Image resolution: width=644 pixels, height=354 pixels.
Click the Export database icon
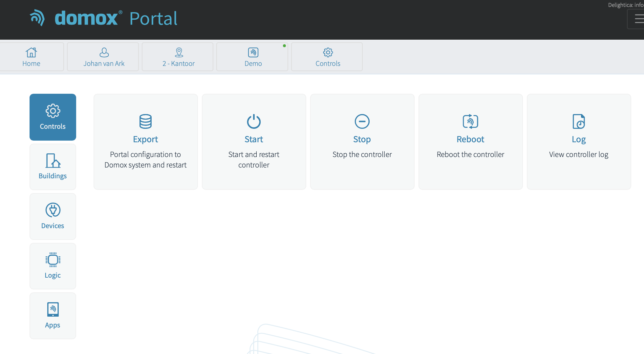(x=145, y=121)
